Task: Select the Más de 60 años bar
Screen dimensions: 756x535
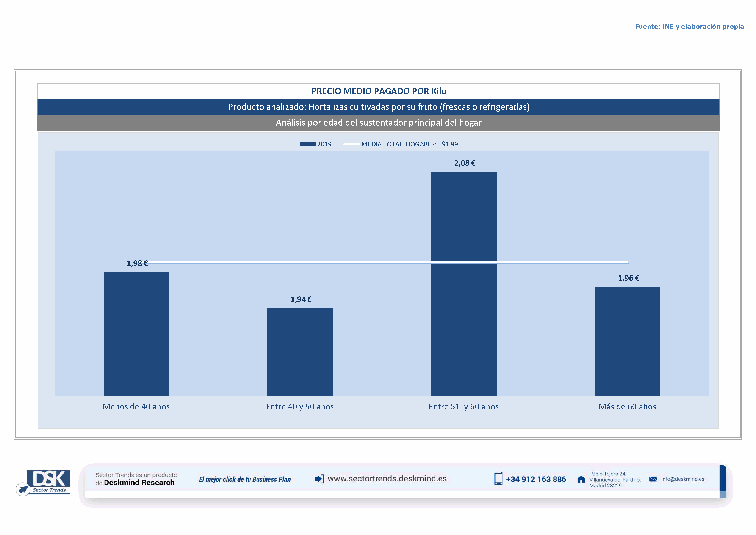Action: 627,341
